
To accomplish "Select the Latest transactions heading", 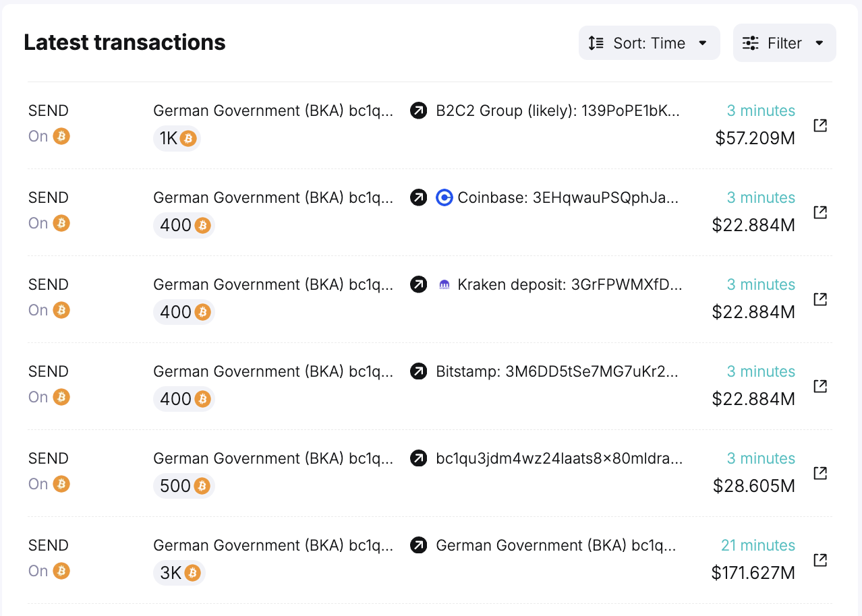I will [124, 42].
